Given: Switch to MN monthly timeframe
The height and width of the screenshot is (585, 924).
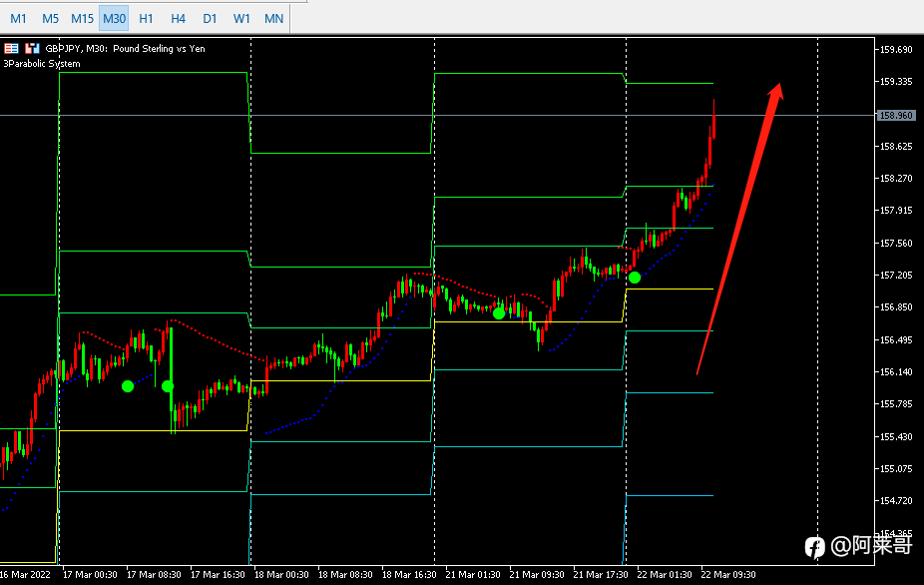Looking at the screenshot, I should click(273, 18).
